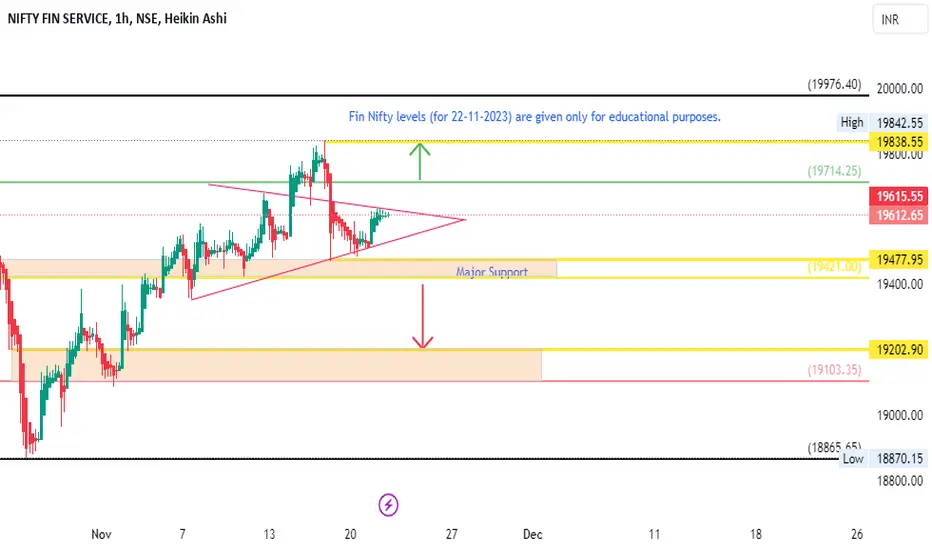This screenshot has width=932, height=550.
Task: Click 19000.00 on the price scale
Action: (x=899, y=415)
